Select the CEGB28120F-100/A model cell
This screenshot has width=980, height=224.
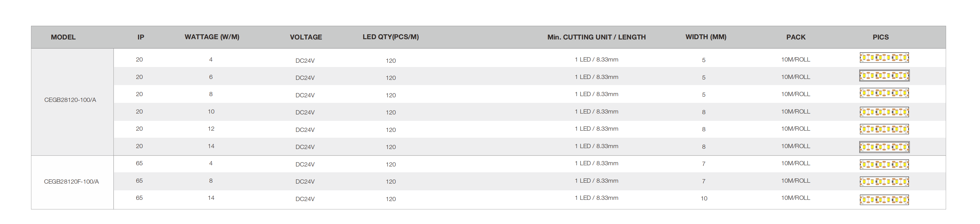coord(71,182)
